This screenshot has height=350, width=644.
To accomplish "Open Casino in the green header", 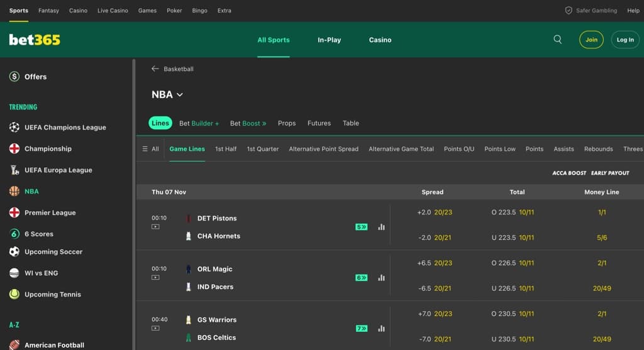I will point(380,40).
